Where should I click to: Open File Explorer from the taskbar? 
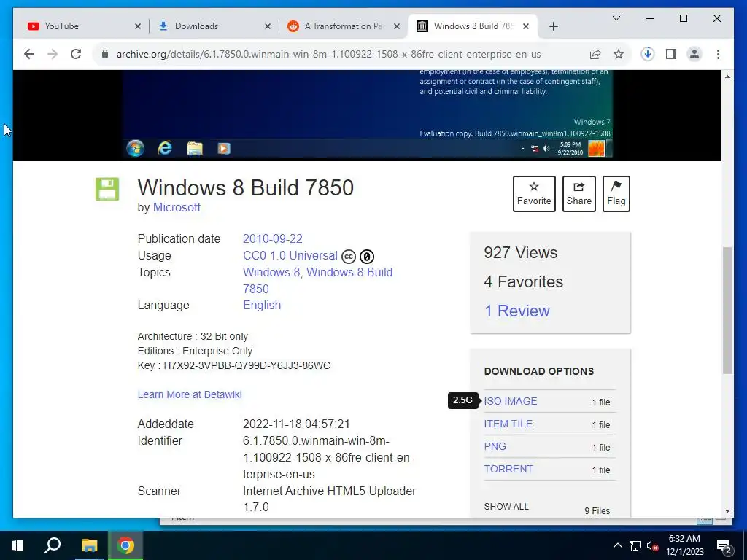pyautogui.click(x=89, y=545)
